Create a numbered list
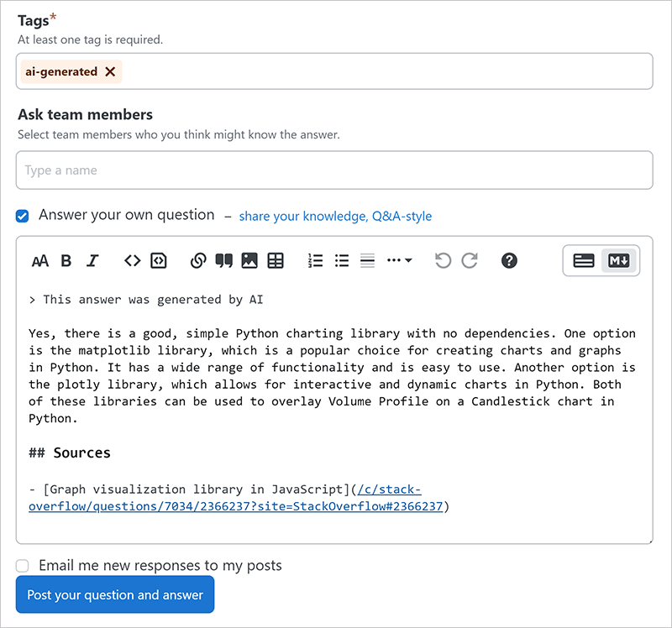 (315, 261)
